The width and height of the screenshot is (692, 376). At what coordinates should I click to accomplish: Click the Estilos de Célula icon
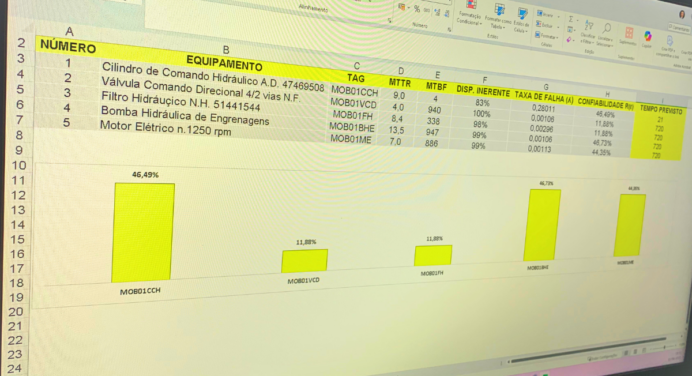tap(523, 14)
